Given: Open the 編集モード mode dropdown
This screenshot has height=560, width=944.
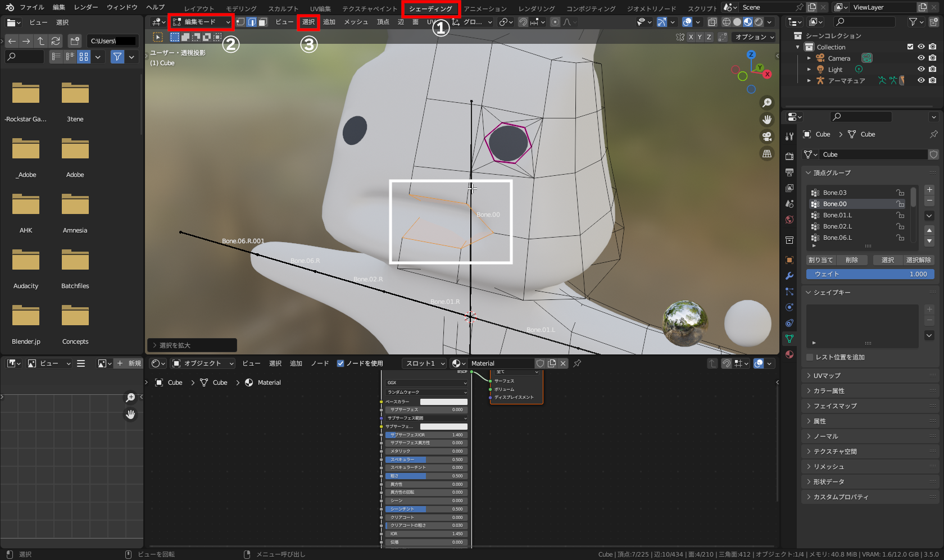Looking at the screenshot, I should 201,22.
